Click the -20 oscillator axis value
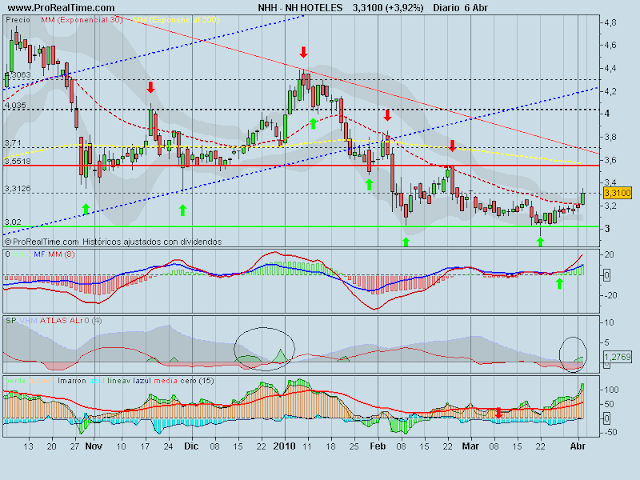 611,295
